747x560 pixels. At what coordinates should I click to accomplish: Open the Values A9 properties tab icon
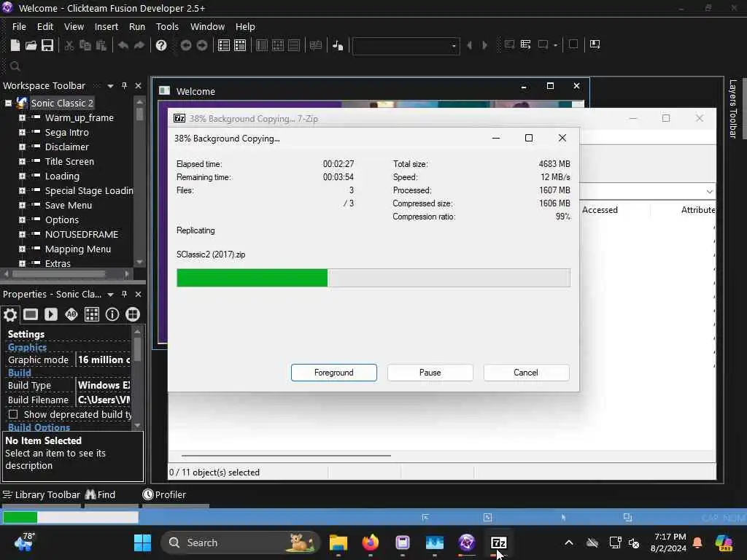point(71,315)
